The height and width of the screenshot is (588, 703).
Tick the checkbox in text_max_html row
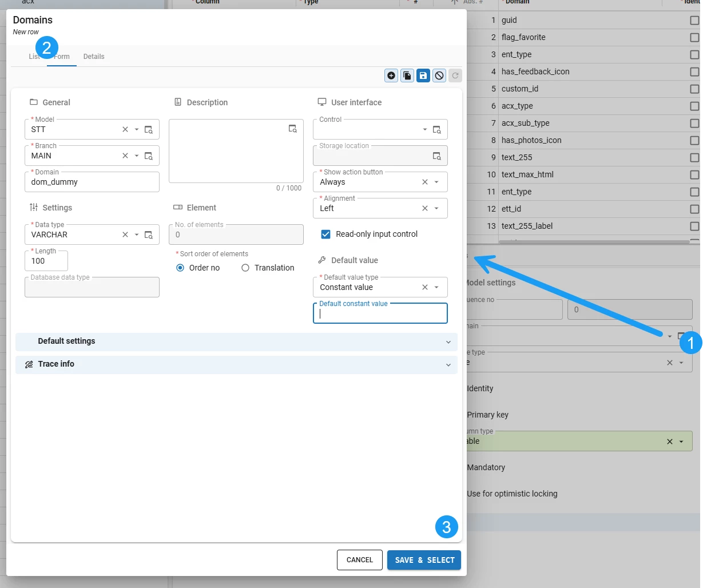[694, 175]
